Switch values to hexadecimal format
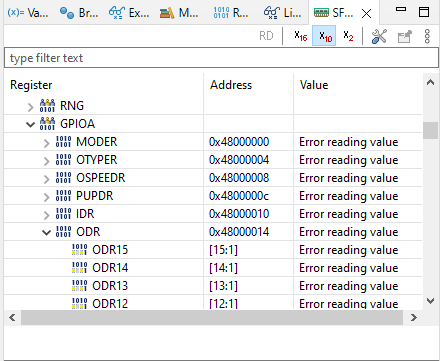 [300, 36]
